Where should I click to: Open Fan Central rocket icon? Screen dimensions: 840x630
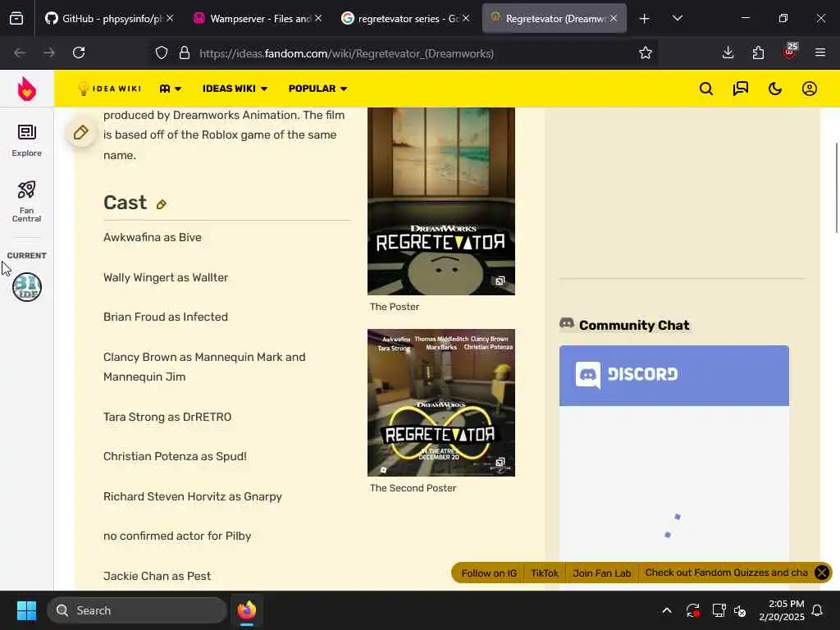click(x=27, y=201)
